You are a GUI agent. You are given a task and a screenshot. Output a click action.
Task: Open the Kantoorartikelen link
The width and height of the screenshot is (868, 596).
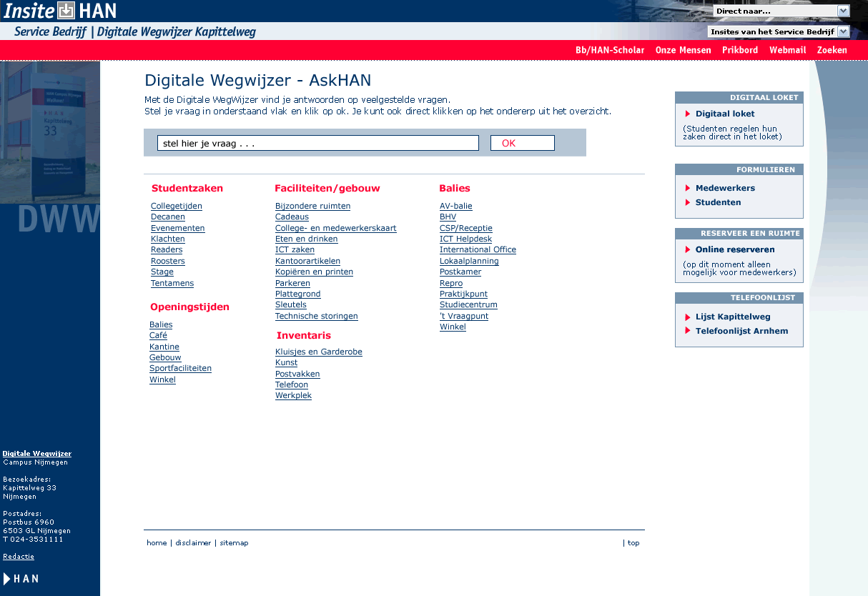(x=307, y=261)
